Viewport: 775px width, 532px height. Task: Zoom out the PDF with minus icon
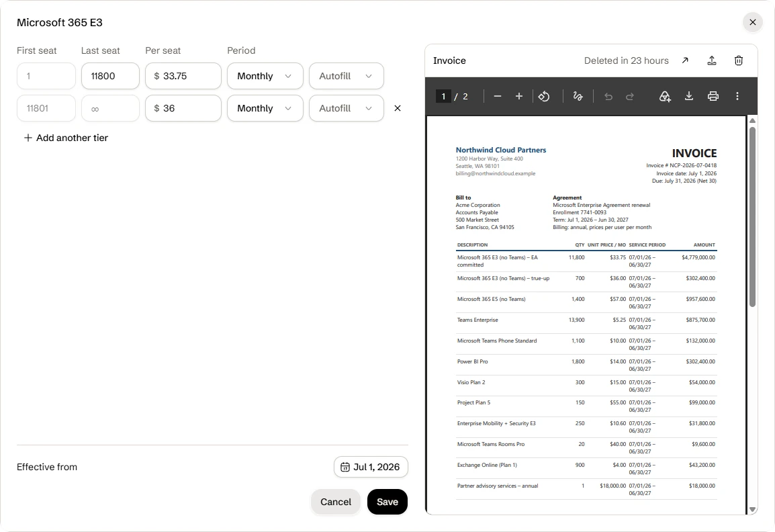coord(498,97)
